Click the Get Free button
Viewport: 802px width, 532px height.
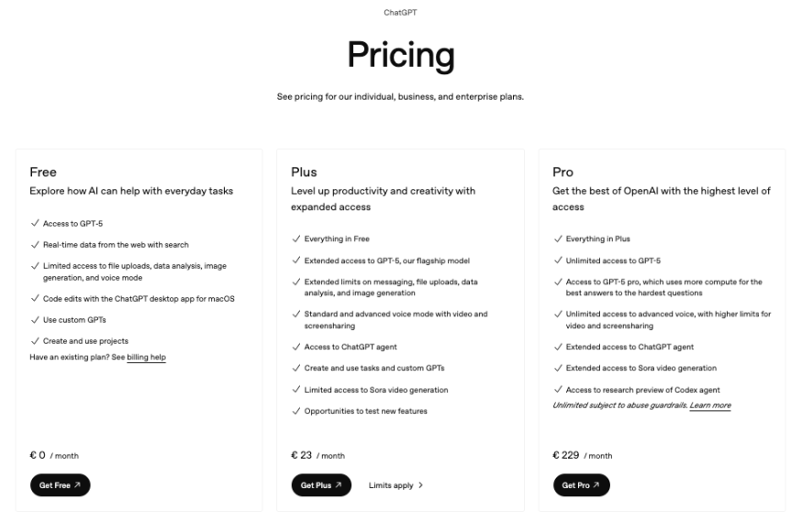61,485
